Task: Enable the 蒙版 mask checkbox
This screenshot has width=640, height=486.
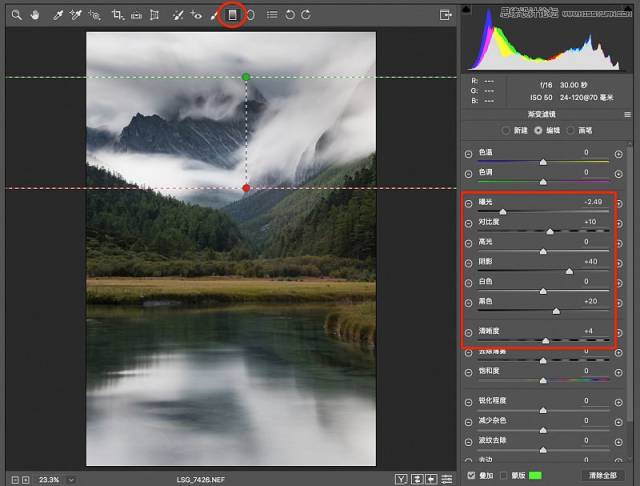Action: coord(504,475)
